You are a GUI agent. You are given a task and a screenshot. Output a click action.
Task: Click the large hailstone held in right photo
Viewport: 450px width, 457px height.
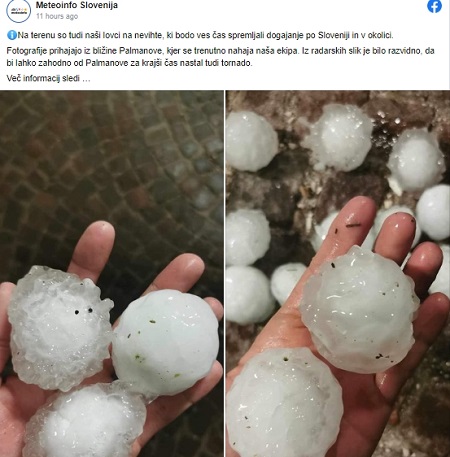359,310
